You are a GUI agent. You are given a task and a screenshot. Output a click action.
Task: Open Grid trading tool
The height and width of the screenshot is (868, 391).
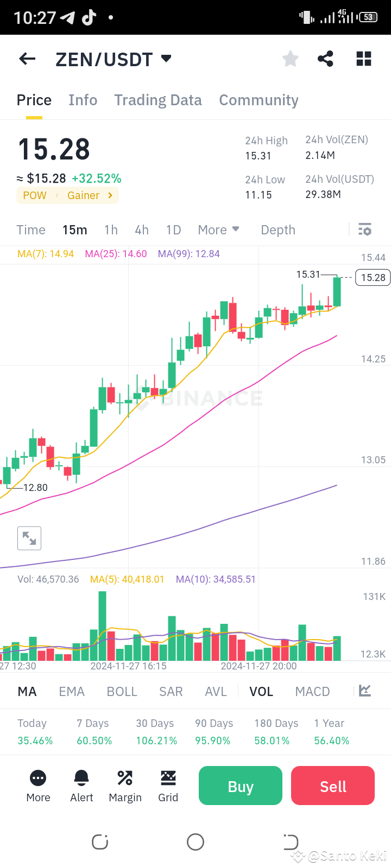[x=168, y=785]
